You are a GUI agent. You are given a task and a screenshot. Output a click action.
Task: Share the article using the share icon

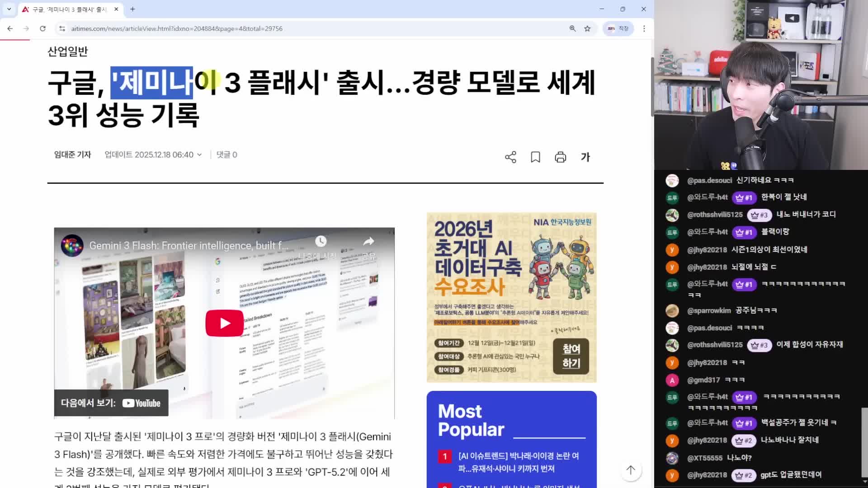pos(510,157)
